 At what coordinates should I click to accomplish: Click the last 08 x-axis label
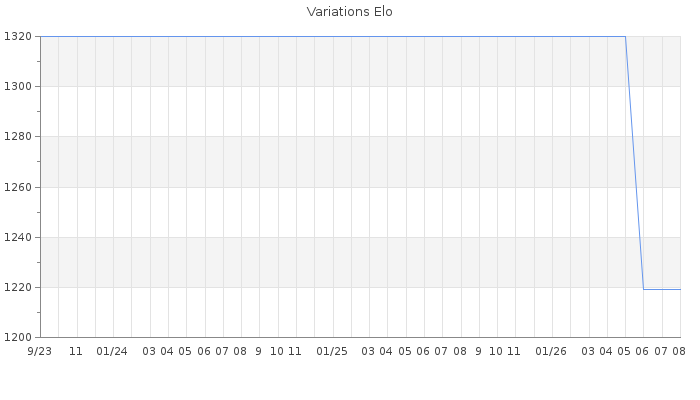tap(679, 351)
